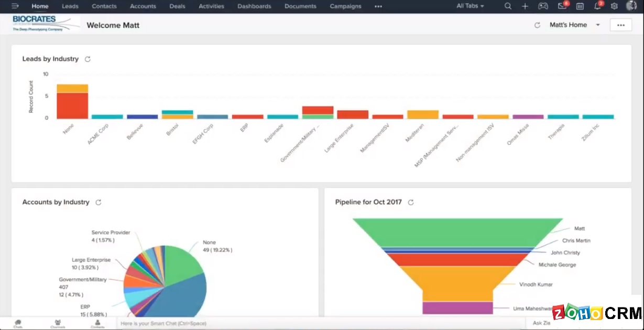644x330 pixels.
Task: Open notifications bell showing 2 alerts
Action: (x=597, y=6)
